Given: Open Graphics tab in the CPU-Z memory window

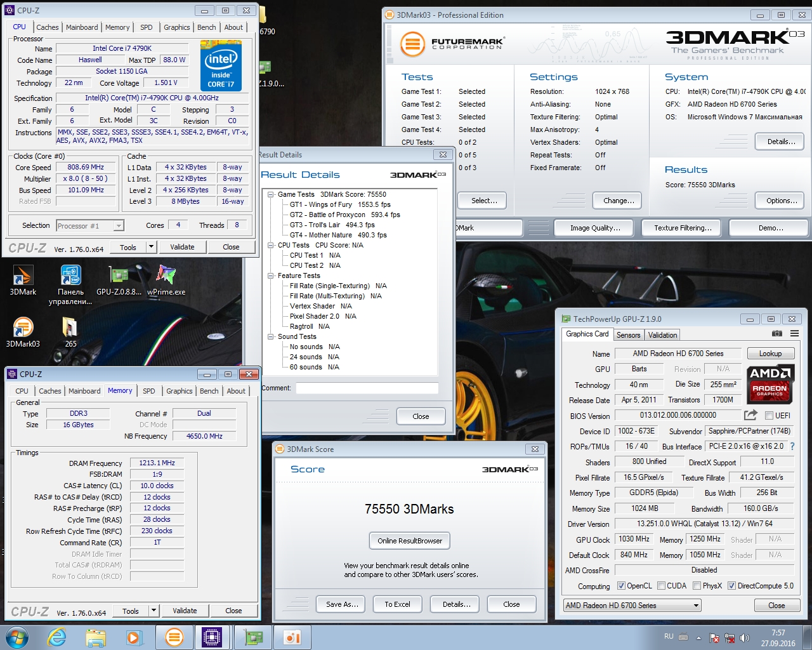Looking at the screenshot, I should (180, 391).
